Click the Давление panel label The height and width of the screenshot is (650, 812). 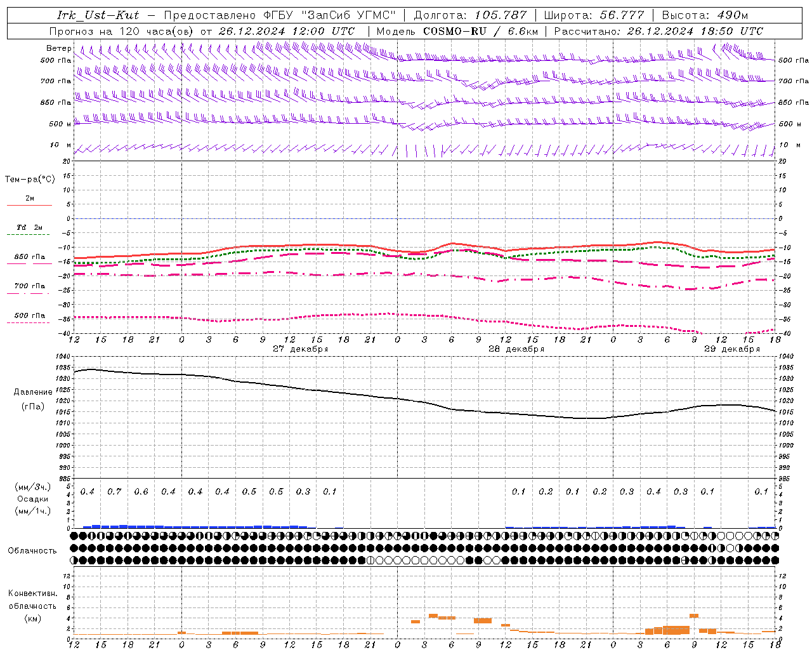point(33,392)
